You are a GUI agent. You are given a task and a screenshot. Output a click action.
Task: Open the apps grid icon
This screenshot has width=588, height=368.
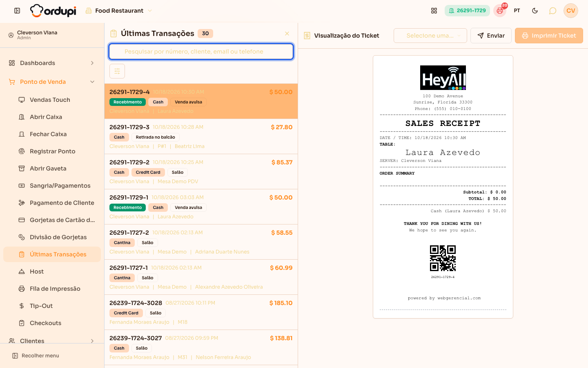434,11
